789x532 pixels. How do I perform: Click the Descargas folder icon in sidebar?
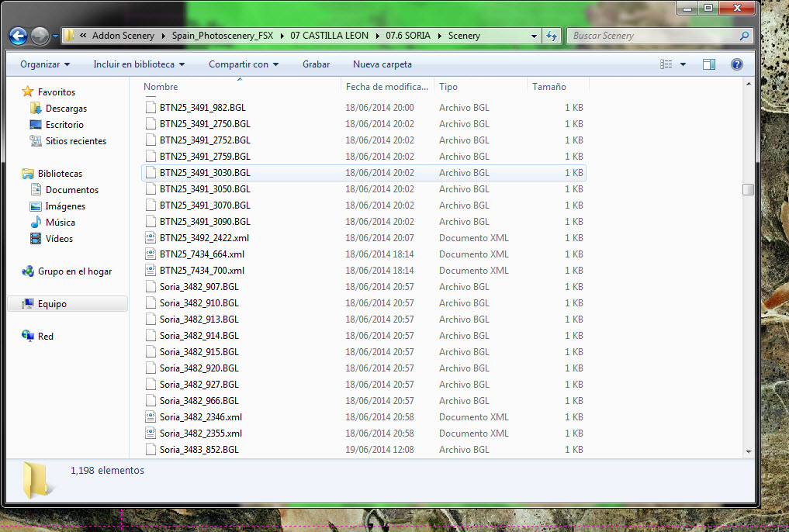coord(36,109)
